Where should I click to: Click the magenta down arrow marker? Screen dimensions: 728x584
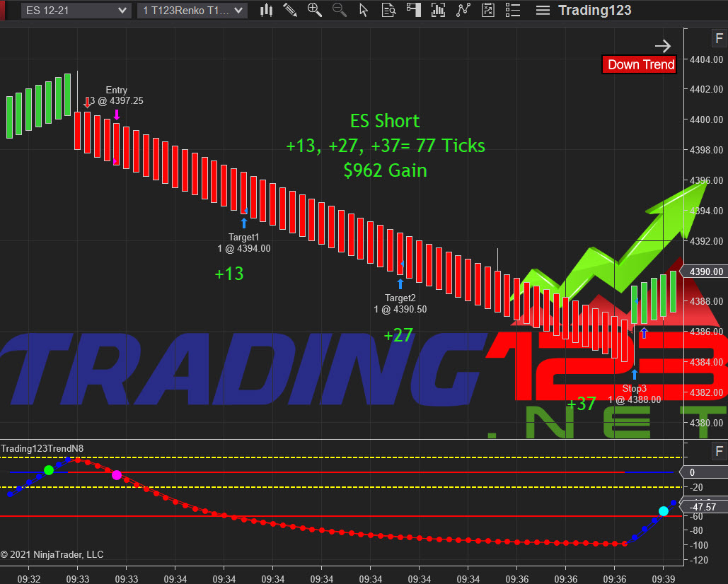click(117, 115)
